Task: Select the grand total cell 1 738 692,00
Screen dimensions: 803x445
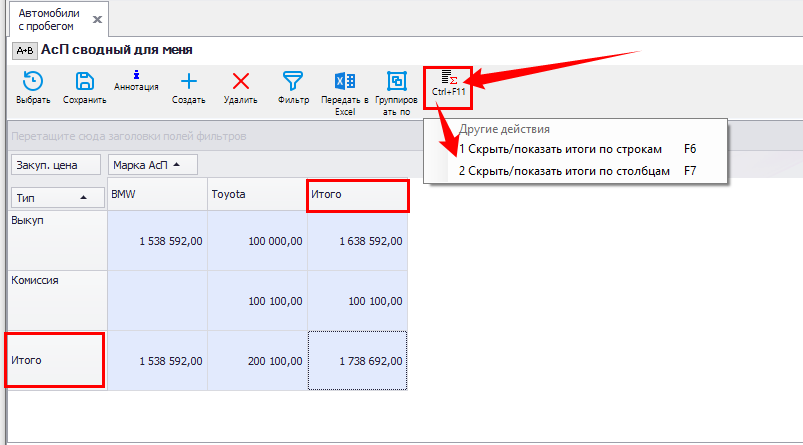Action: click(x=358, y=360)
